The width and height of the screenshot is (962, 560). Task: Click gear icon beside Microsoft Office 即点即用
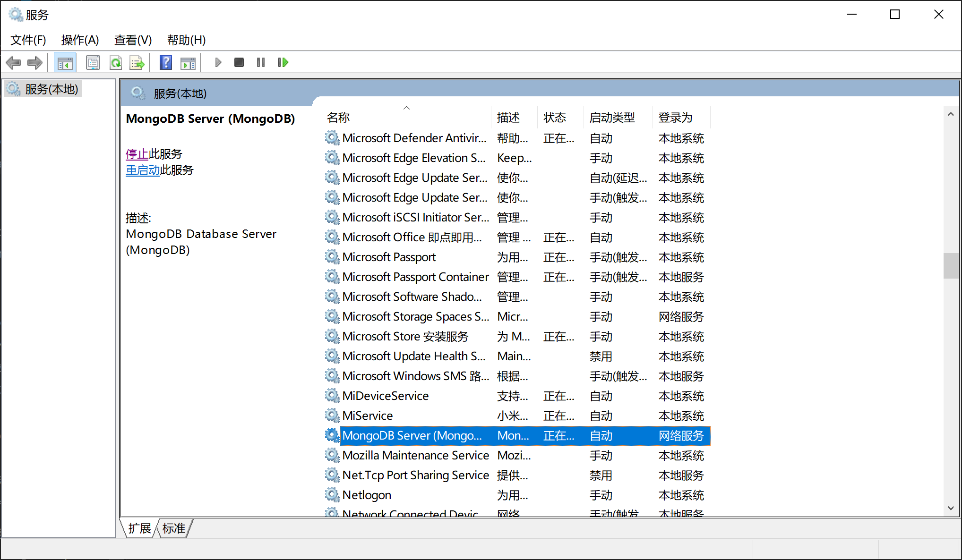click(x=332, y=237)
